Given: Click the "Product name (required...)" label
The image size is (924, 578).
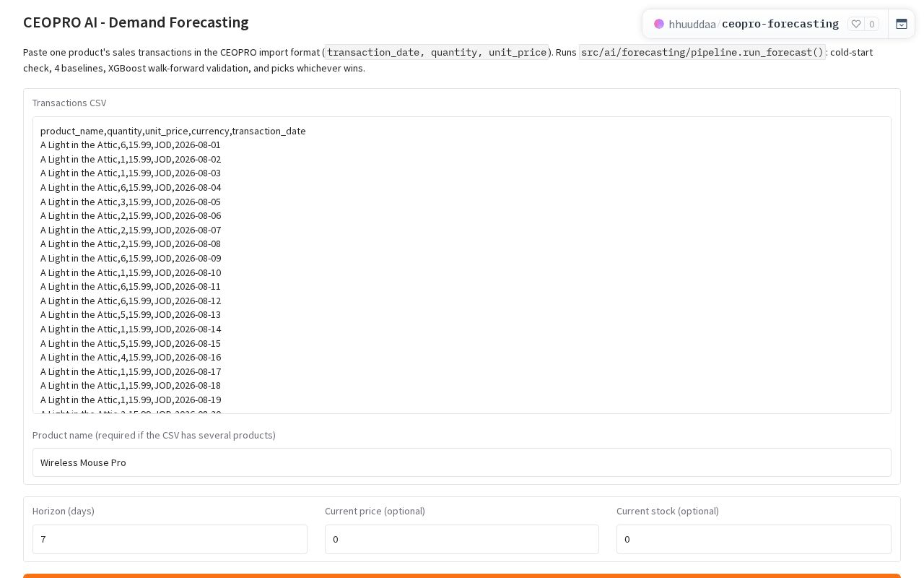Looking at the screenshot, I should [x=154, y=435].
